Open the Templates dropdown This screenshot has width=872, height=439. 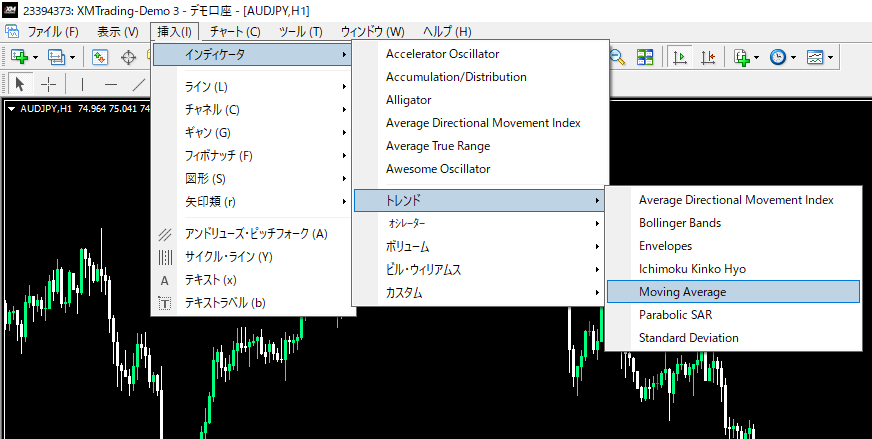tap(819, 58)
